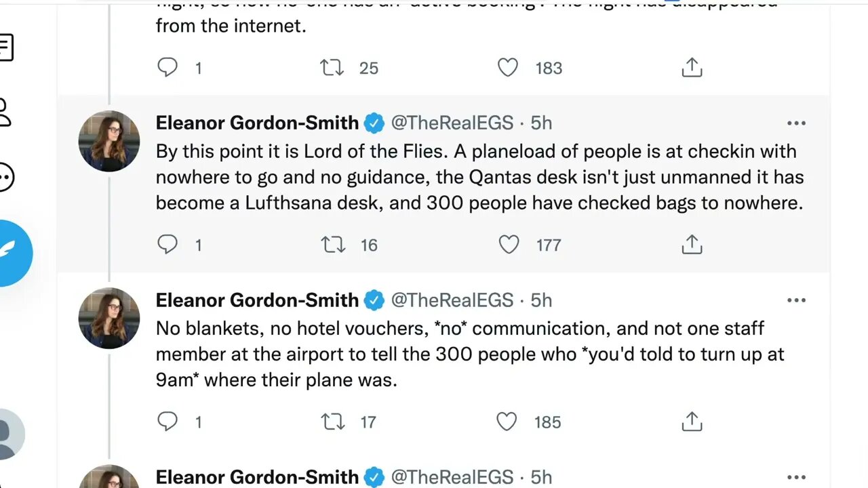Viewport: 868px width, 488px height.
Task: Like the tweet with 183 likes
Action: click(x=508, y=68)
